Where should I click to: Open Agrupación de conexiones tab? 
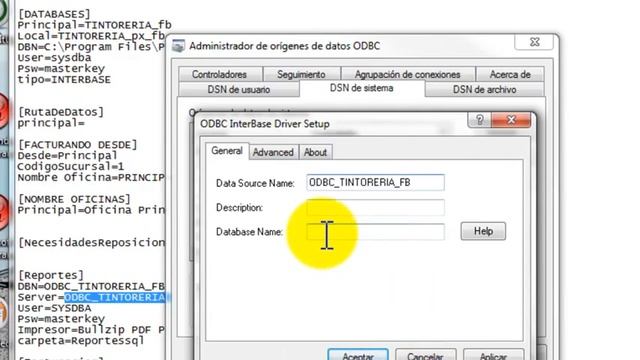pyautogui.click(x=408, y=74)
